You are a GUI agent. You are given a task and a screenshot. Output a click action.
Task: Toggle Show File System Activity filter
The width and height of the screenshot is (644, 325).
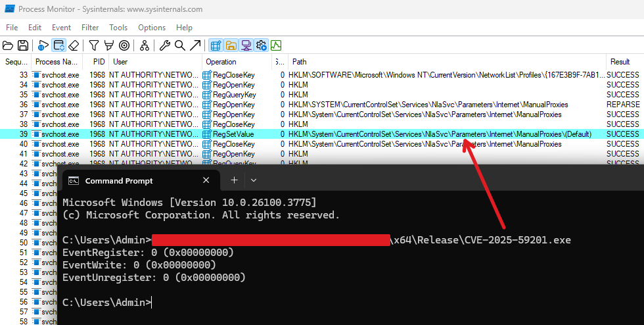tap(231, 45)
